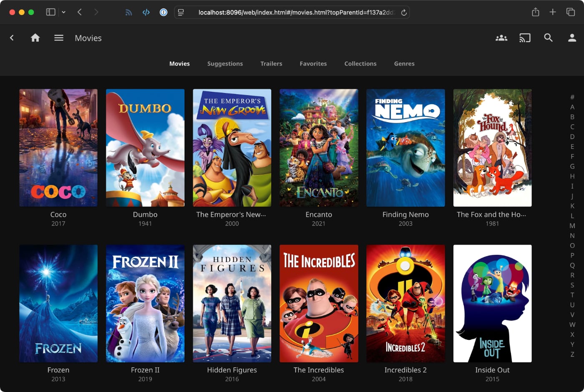584x392 pixels.
Task: Open The Incredibles poster
Action: [x=319, y=304]
